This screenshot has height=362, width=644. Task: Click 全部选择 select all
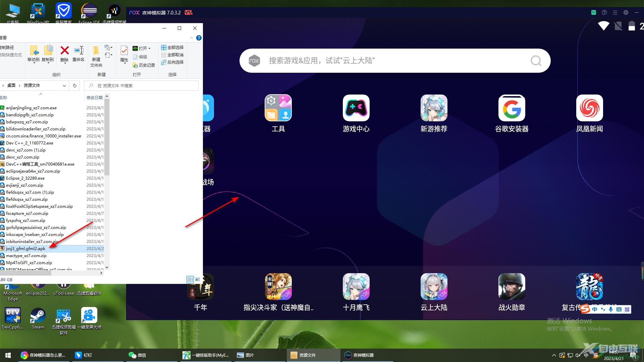click(172, 48)
